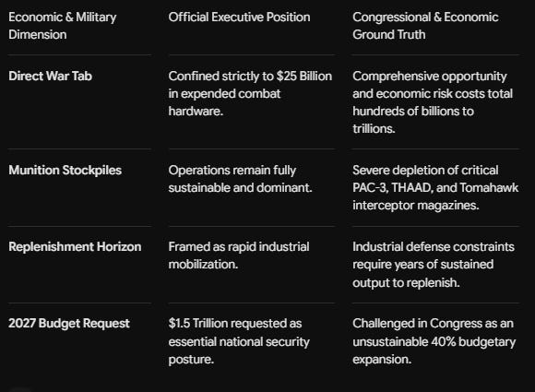
Task: Select the 'Replenishment Horizon' row label
Action: point(75,246)
